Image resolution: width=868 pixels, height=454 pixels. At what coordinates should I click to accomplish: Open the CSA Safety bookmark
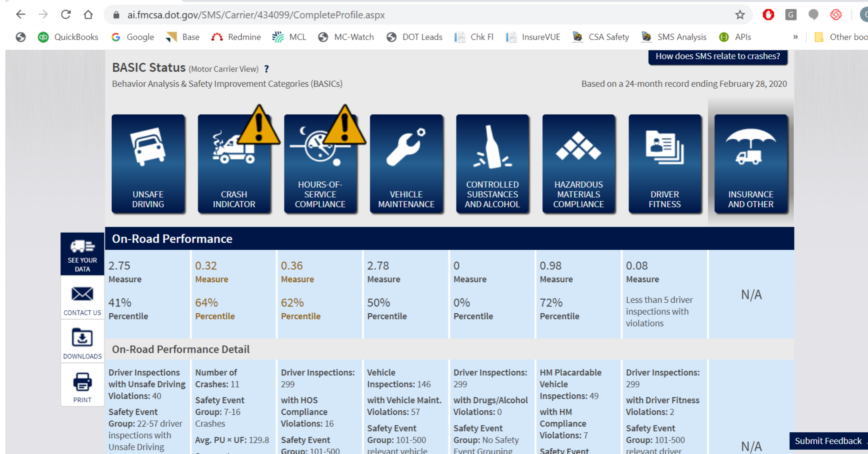(x=601, y=37)
